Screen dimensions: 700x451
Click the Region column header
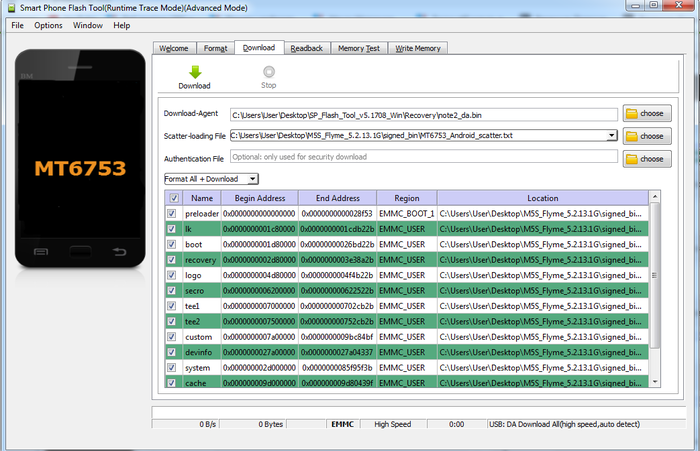click(x=407, y=198)
